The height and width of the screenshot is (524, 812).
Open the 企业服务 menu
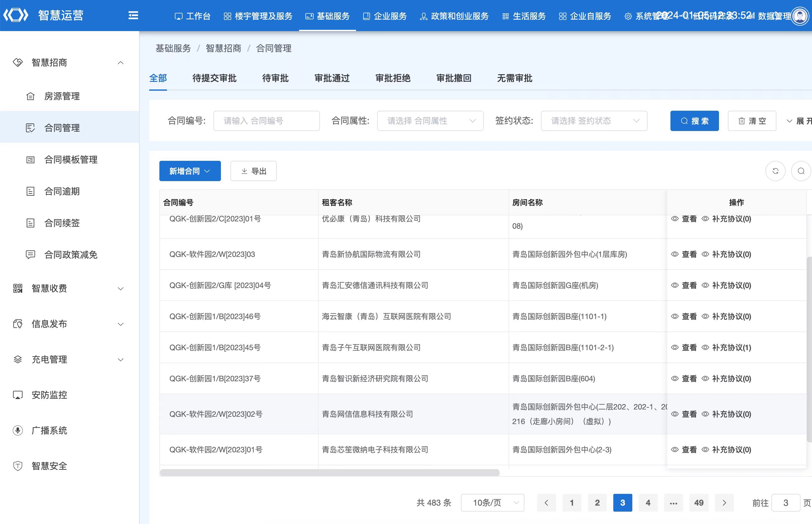[385, 16]
